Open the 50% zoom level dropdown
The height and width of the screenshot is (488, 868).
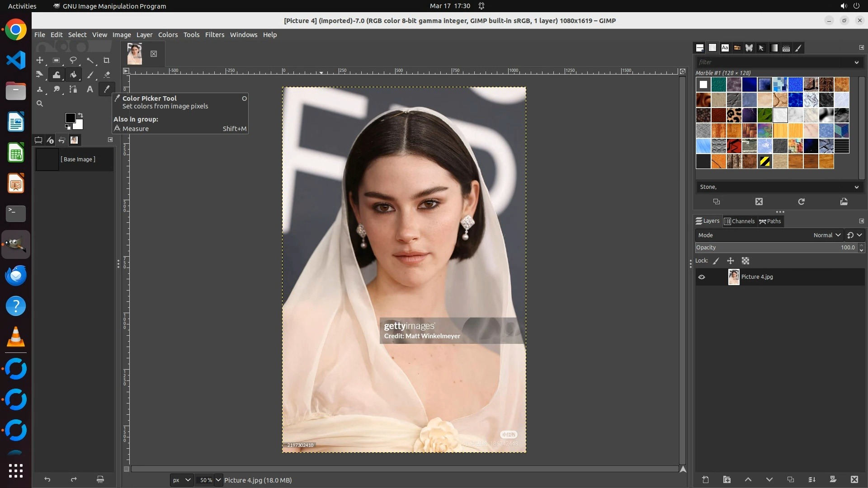(x=218, y=480)
